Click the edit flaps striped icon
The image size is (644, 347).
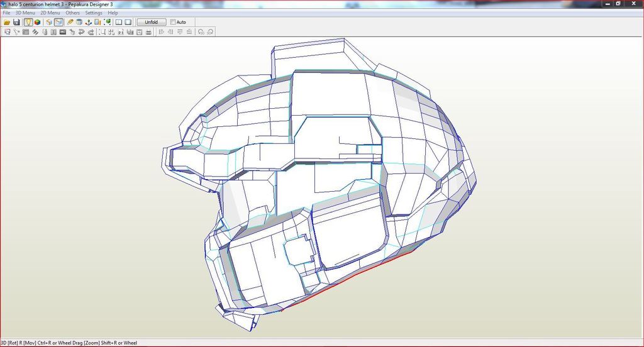coord(35,31)
